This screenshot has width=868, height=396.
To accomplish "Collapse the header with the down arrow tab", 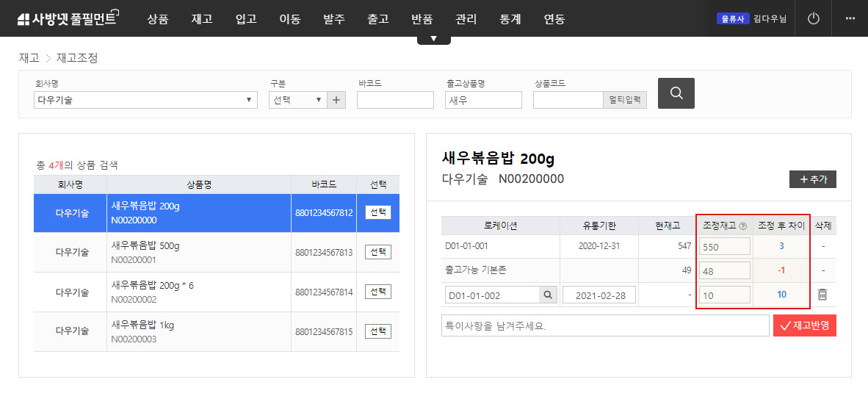I will coord(433,38).
